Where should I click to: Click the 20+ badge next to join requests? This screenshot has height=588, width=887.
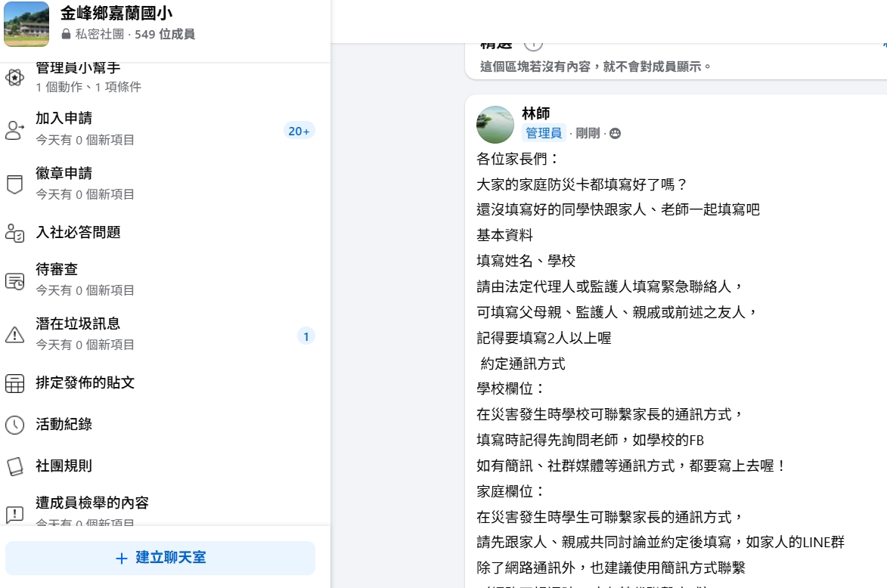pos(299,131)
